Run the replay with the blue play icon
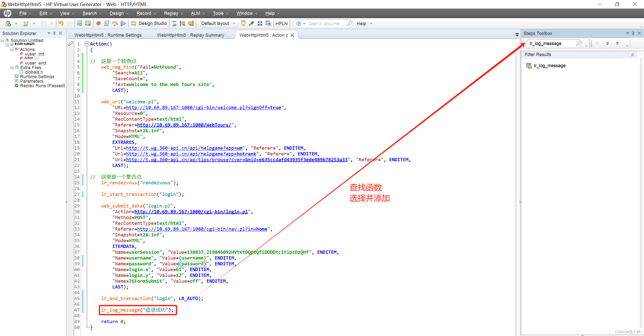 pos(123,23)
